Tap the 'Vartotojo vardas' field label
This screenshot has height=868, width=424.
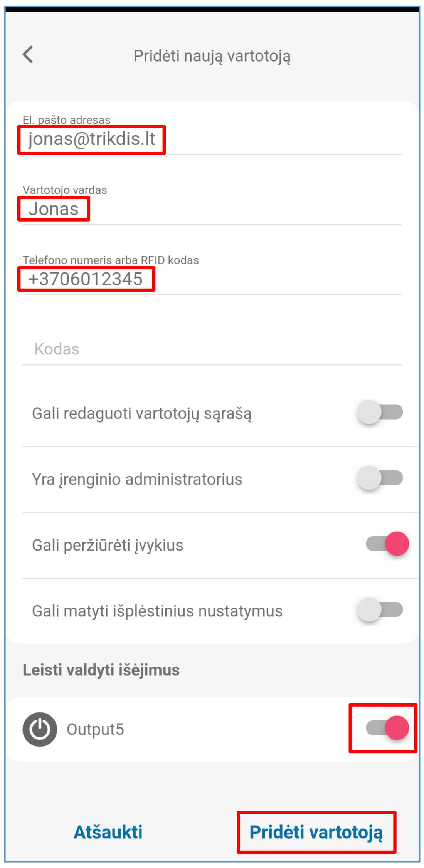tap(65, 190)
